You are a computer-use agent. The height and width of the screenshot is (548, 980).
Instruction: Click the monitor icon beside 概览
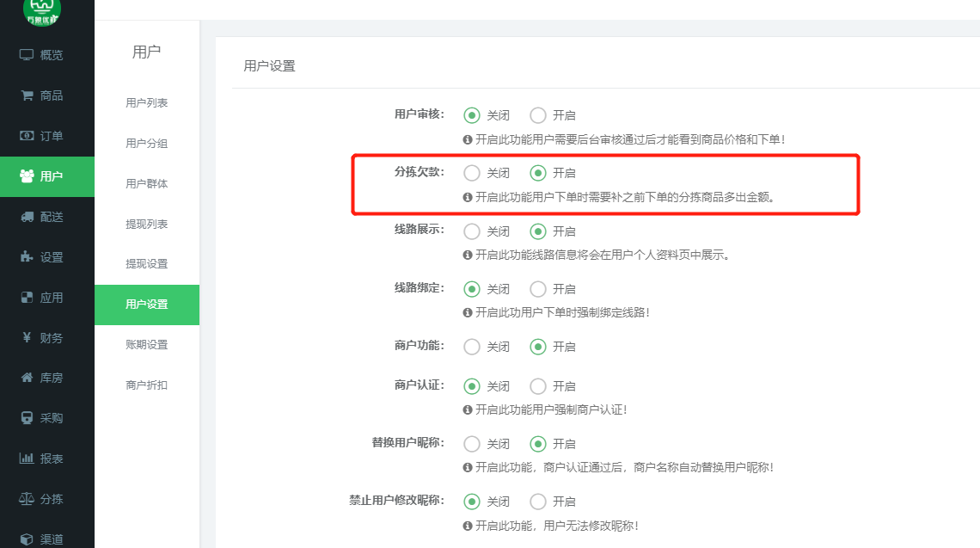coord(27,55)
